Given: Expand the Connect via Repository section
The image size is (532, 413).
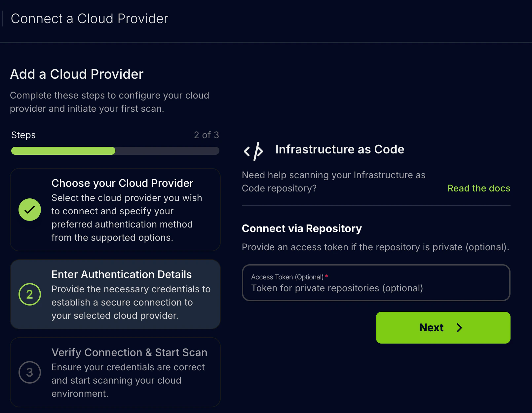Looking at the screenshot, I should click(x=301, y=228).
